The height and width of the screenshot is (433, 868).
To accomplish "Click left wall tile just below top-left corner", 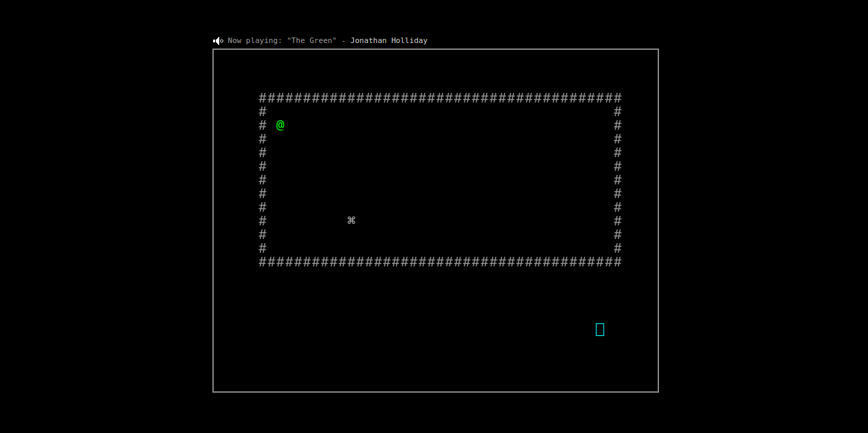I will (x=263, y=111).
